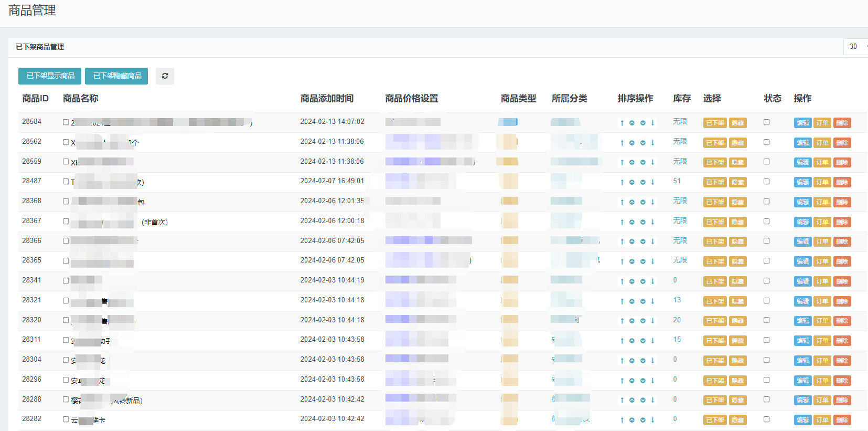Image resolution: width=868 pixels, height=431 pixels.
Task: Switch to 已下架显示商品 tab
Action: (50, 76)
